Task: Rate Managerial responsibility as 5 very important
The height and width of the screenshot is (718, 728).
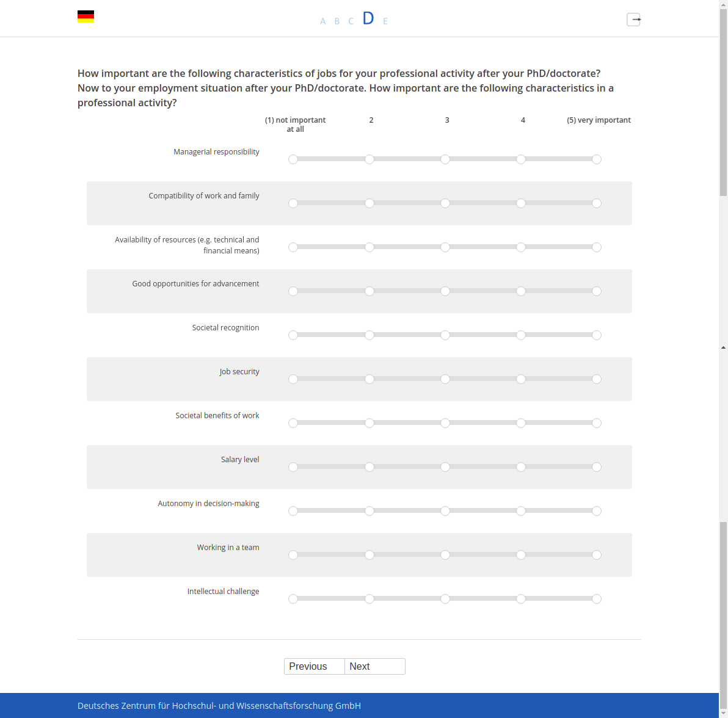Action: click(x=597, y=160)
